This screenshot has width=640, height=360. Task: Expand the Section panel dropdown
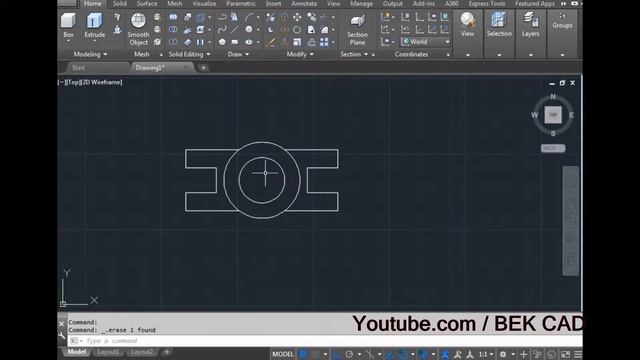tap(366, 54)
